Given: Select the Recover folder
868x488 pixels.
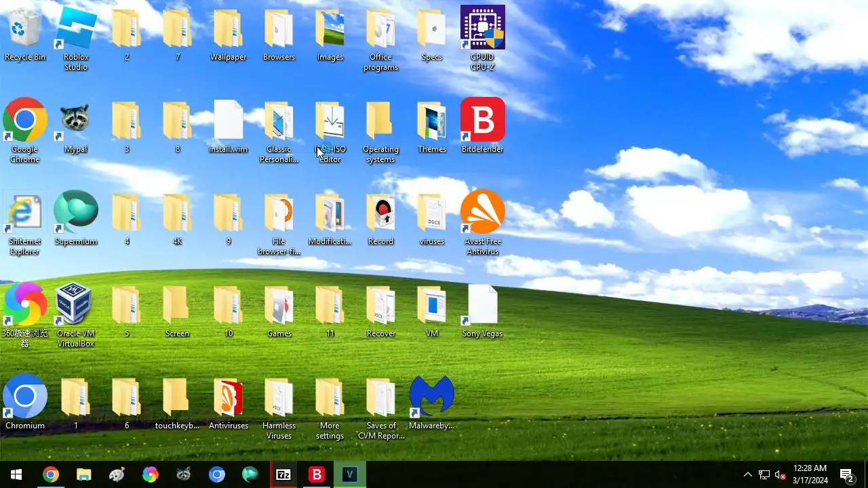Looking at the screenshot, I should click(381, 310).
